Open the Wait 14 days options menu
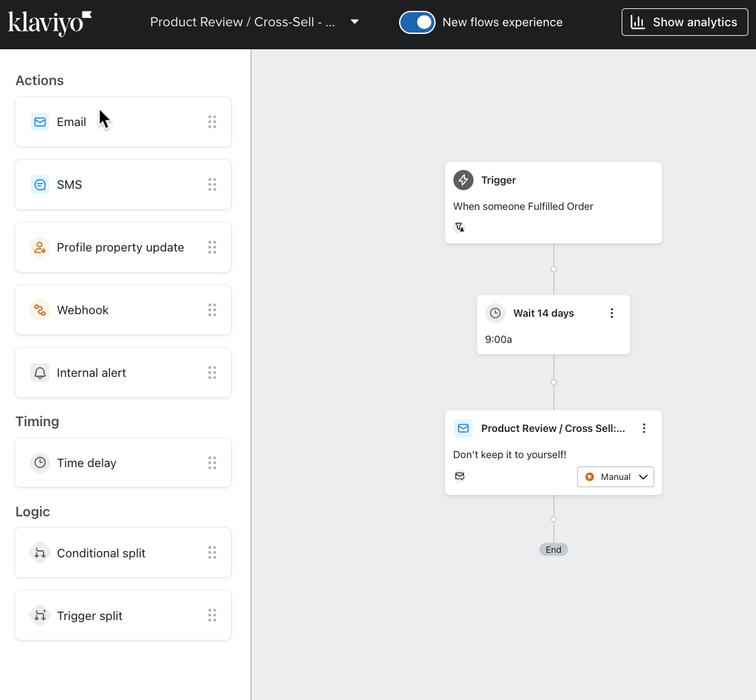This screenshot has width=756, height=700. pyautogui.click(x=611, y=313)
